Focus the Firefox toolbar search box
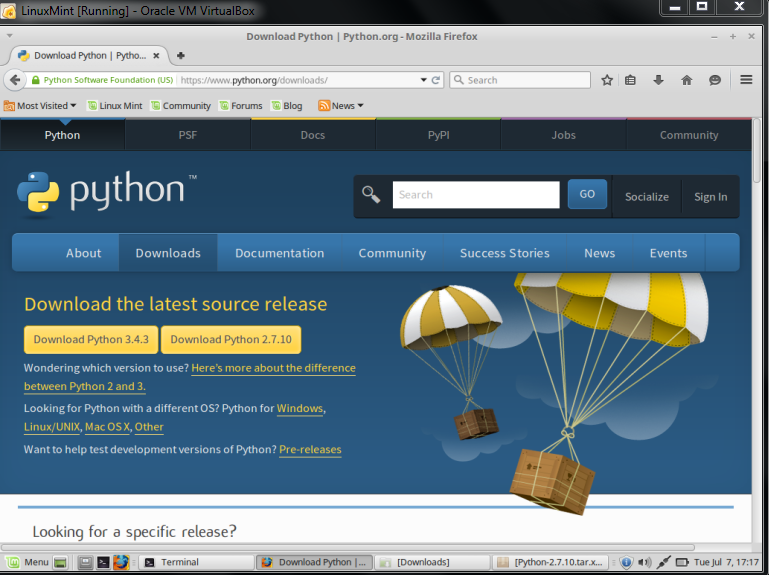Image resolution: width=769 pixels, height=575 pixels. pyautogui.click(x=520, y=80)
